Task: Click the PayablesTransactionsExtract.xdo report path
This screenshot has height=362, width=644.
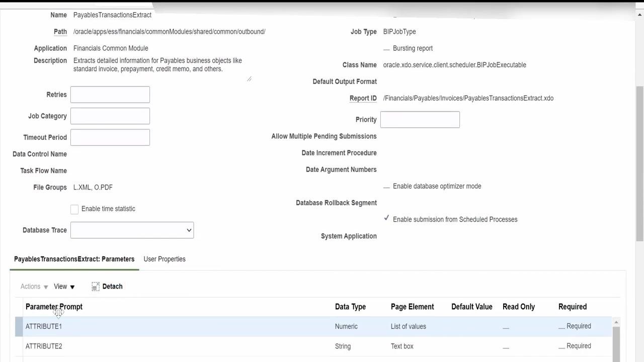Action: click(x=468, y=99)
